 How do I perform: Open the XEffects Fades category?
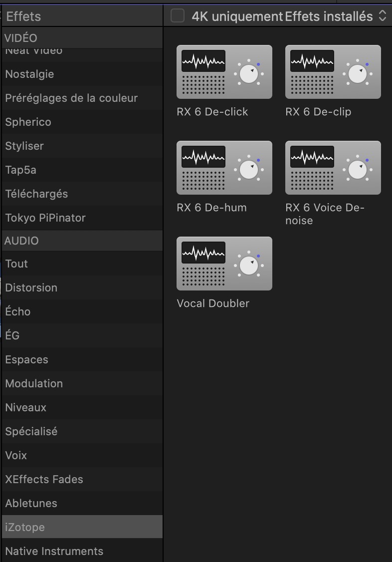click(82, 480)
